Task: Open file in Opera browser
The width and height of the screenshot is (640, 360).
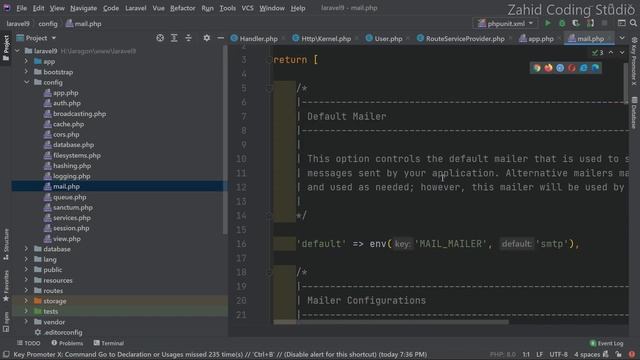Action: click(x=572, y=68)
